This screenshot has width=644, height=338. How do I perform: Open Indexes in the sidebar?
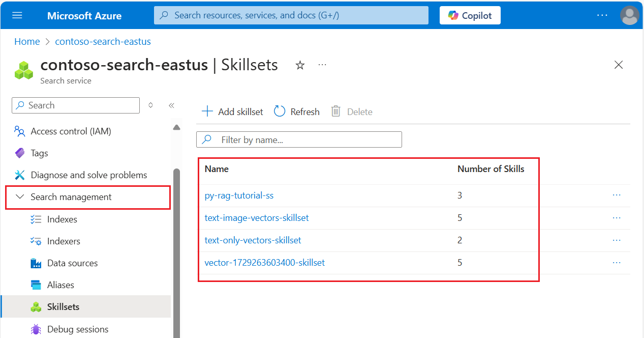62,219
